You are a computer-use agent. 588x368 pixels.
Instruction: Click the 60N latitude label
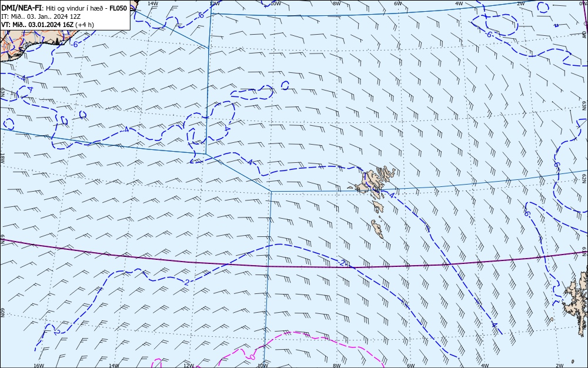tap(2, 313)
